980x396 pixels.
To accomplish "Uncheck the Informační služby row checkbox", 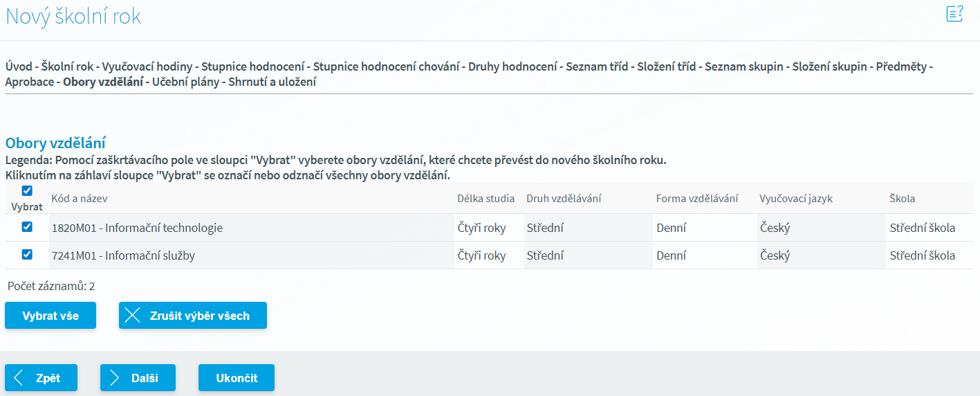I will pyautogui.click(x=27, y=255).
